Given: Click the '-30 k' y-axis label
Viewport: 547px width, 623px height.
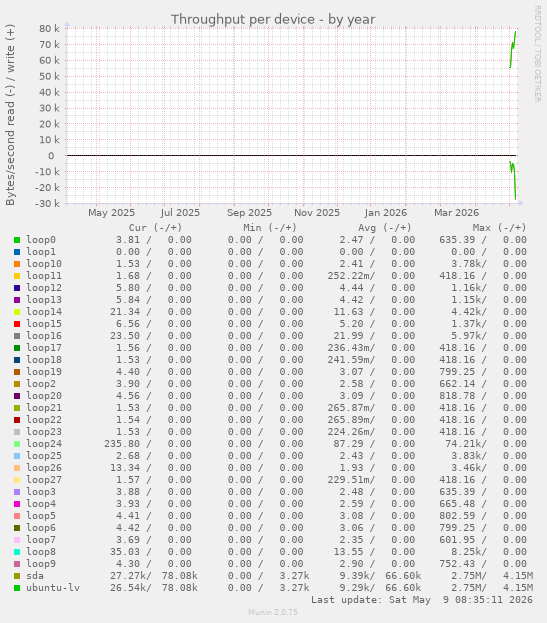Looking at the screenshot, I should (47, 203).
